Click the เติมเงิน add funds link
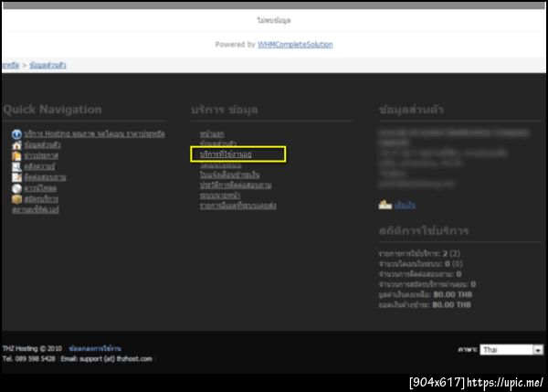Screen dimensions: 548x392 (405, 206)
